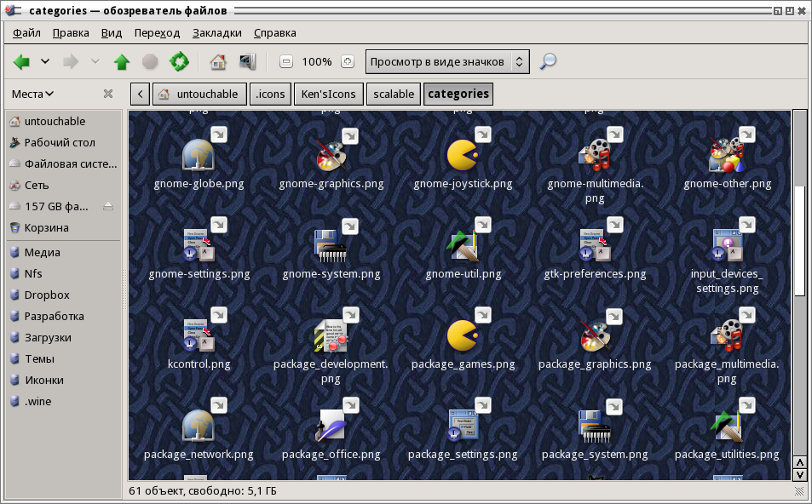812x504 pixels.
Task: Select the gnome-system.png file icon
Action: pos(331,244)
